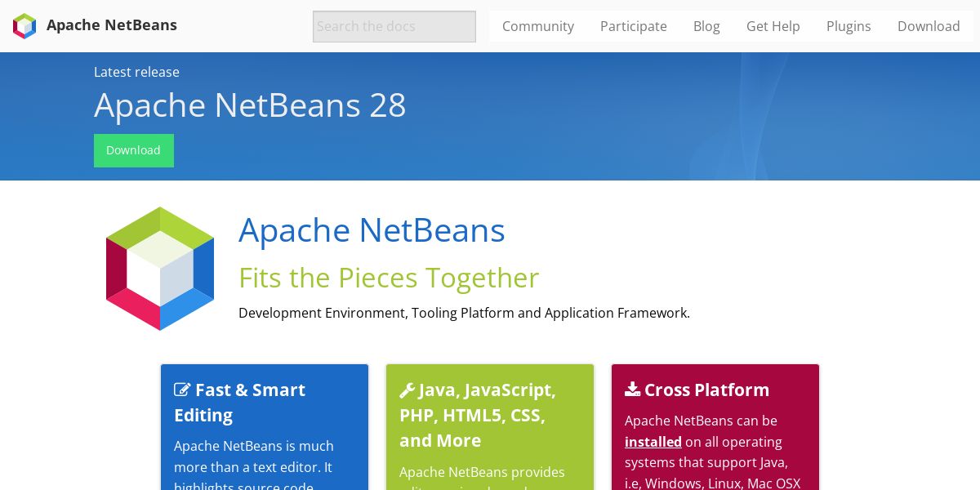Focus the Search the docs field
This screenshot has height=490, width=980.
(x=394, y=26)
